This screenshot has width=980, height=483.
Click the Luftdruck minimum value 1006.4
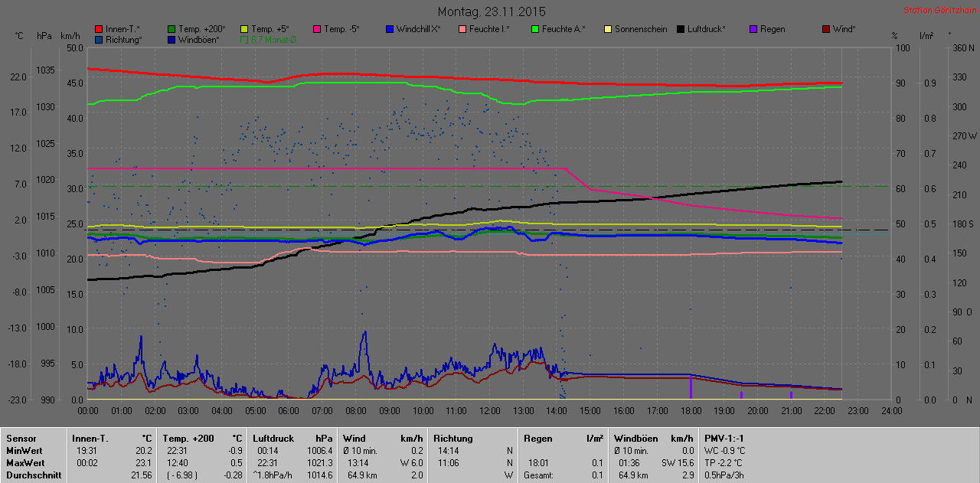click(320, 451)
